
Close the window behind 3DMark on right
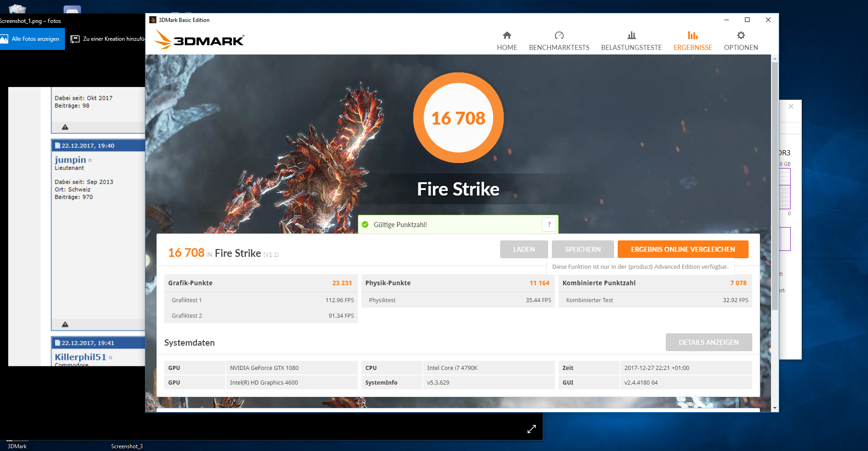(791, 106)
